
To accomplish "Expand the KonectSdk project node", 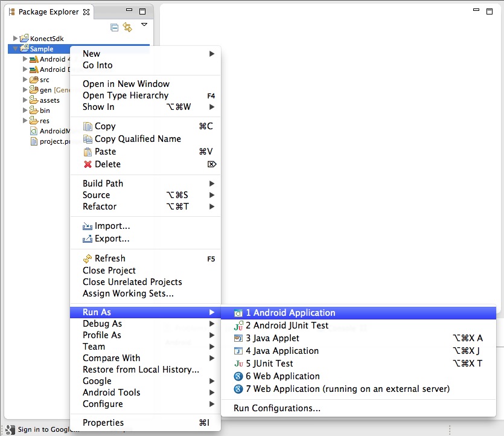I will click(x=14, y=38).
